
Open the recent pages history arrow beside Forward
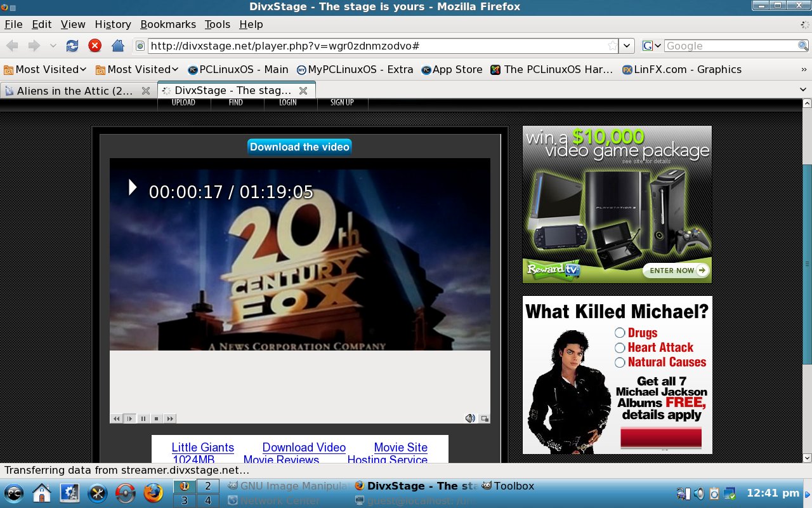click(x=53, y=46)
